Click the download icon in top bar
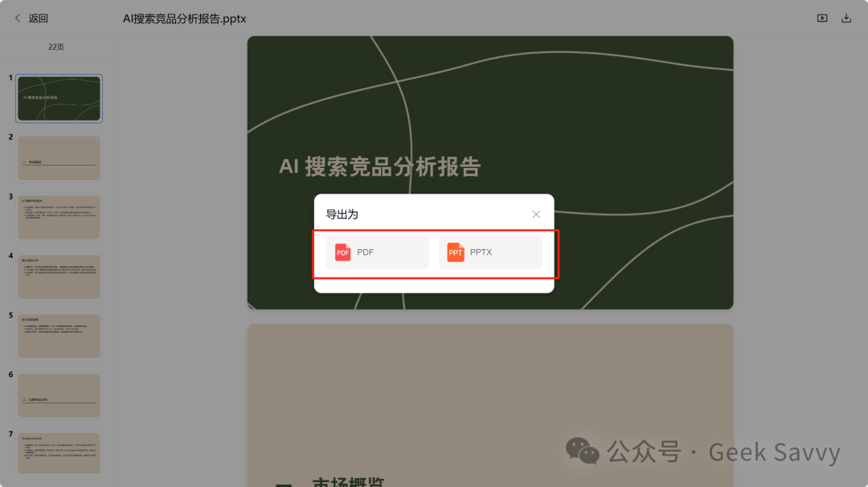The height and width of the screenshot is (487, 868). (845, 18)
